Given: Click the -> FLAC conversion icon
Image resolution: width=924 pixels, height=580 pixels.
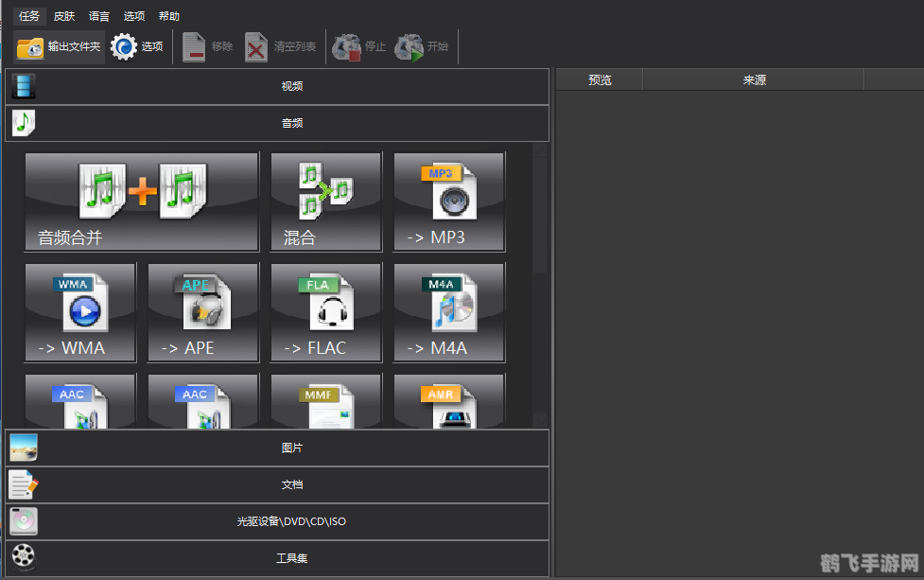Looking at the screenshot, I should tap(326, 312).
